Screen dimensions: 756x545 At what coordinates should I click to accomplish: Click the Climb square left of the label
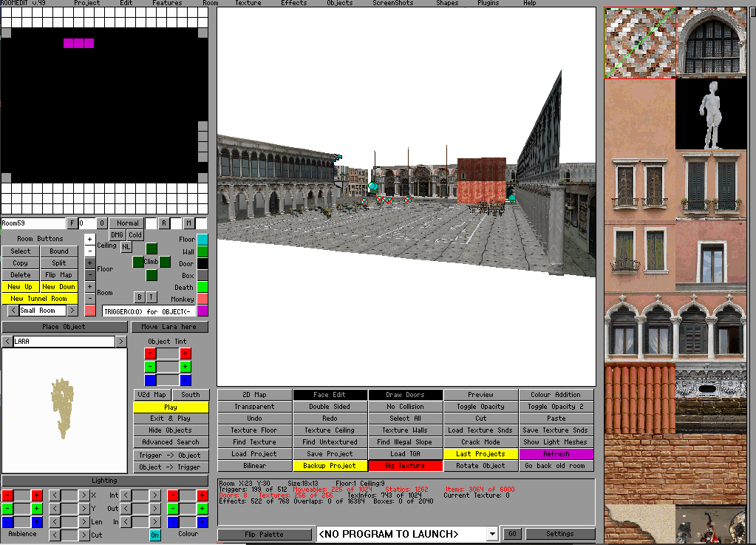pos(138,262)
